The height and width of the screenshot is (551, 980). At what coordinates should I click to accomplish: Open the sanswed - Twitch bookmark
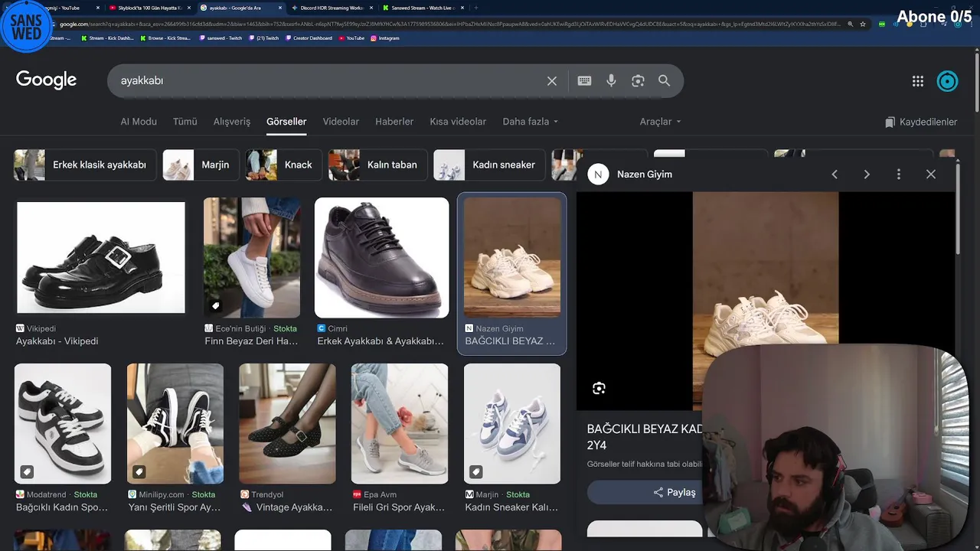coord(220,38)
